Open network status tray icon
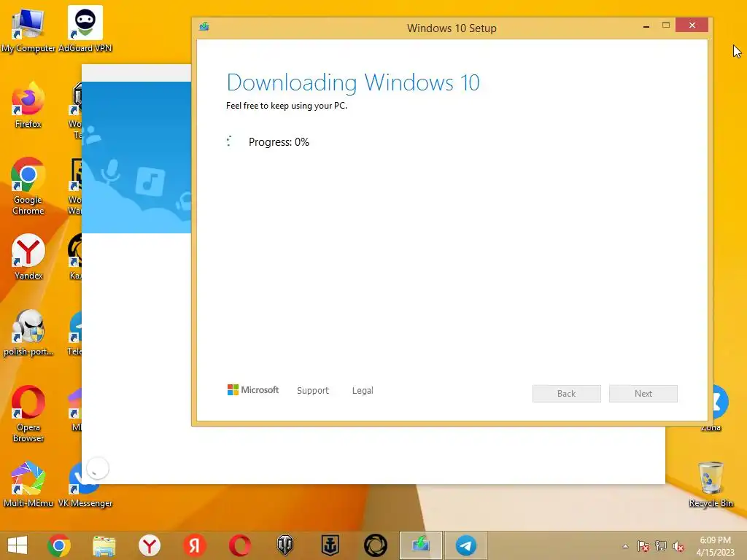 [x=661, y=546]
